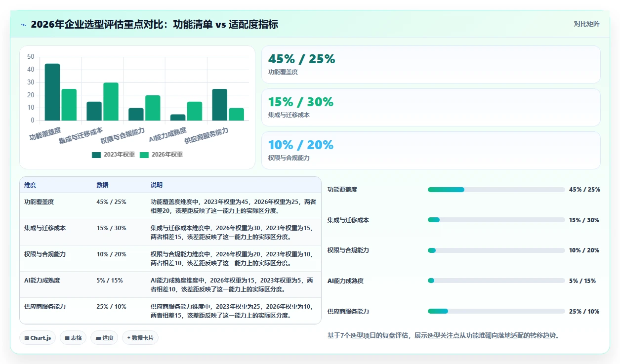Click the 对比矩阵 label
Screen dimensions: 620x364
[587, 24]
